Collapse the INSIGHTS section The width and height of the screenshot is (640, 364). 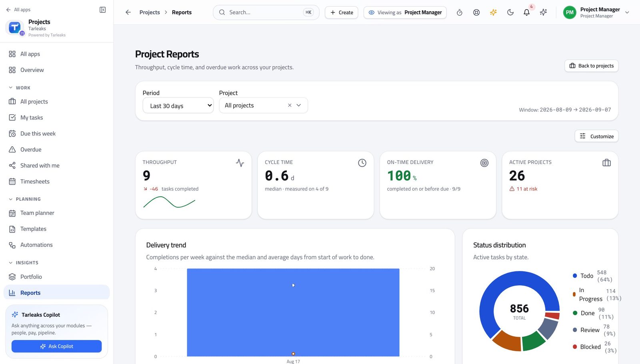coord(24,263)
